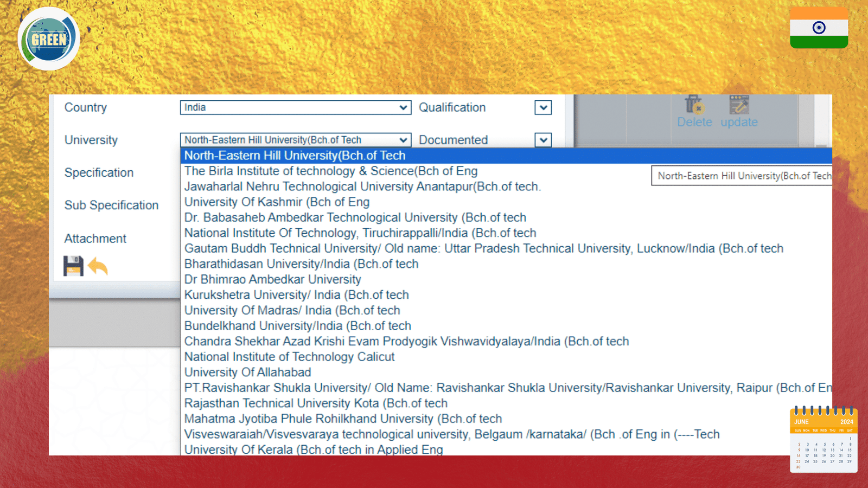The width and height of the screenshot is (868, 488).
Task: Choose Rajasthan Technical University Kota
Action: (316, 403)
